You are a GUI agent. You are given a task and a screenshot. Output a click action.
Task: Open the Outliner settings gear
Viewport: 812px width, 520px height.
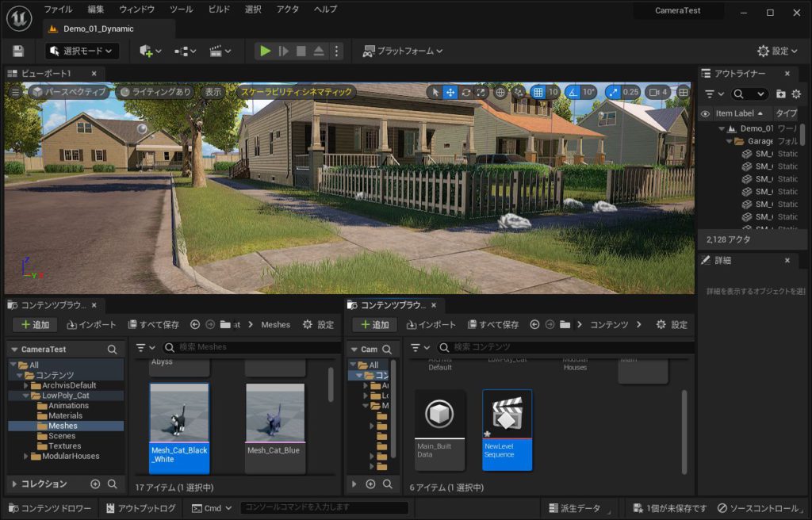[x=796, y=94]
